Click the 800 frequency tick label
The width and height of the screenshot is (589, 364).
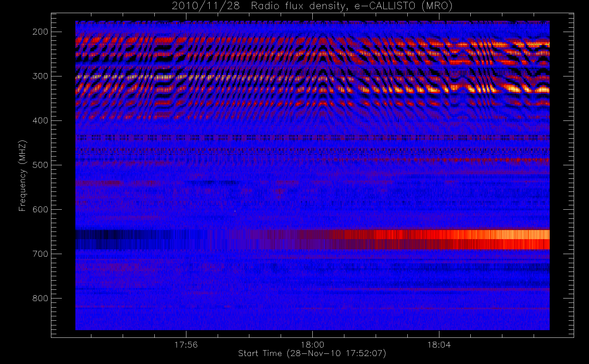coord(40,298)
